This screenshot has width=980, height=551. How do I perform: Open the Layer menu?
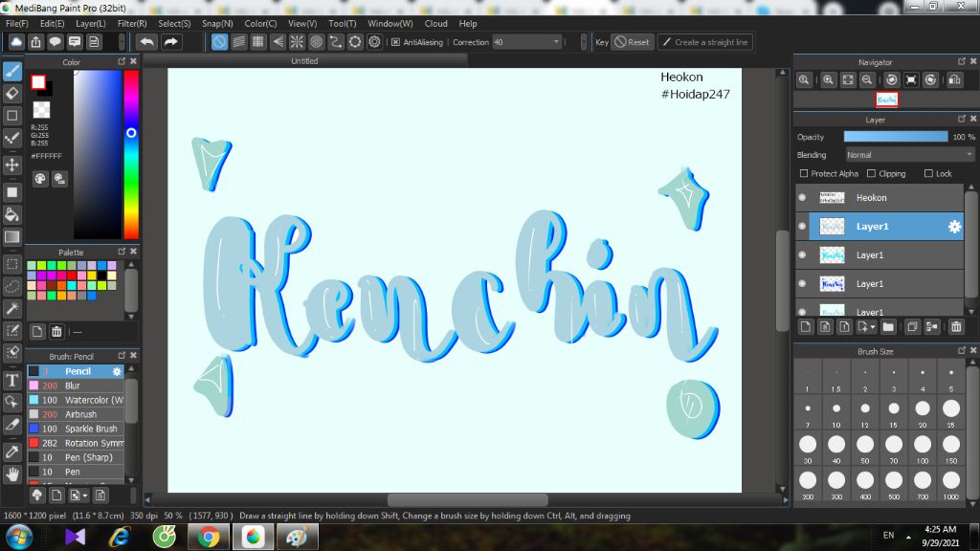(x=91, y=24)
